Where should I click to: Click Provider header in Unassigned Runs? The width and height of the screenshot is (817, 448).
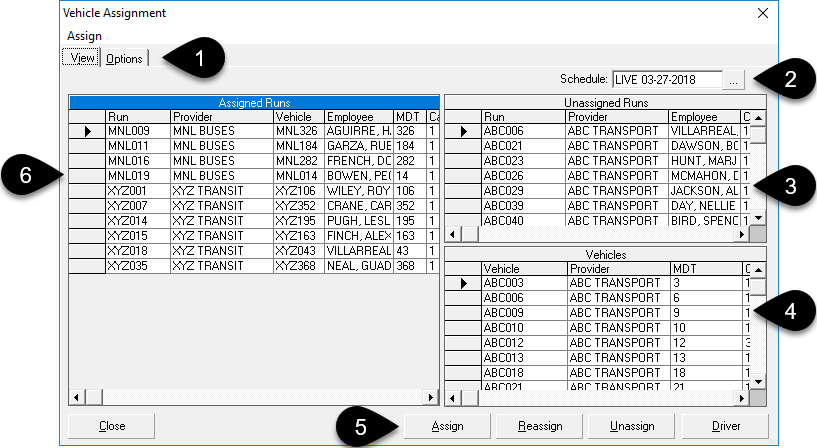pyautogui.click(x=617, y=117)
